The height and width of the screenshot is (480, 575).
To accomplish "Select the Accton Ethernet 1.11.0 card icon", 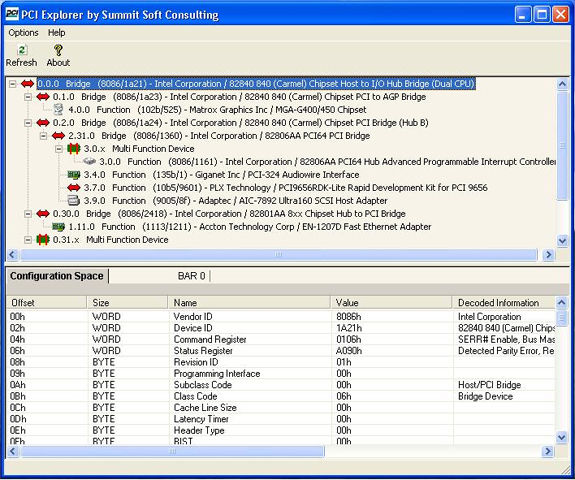I will click(x=58, y=227).
